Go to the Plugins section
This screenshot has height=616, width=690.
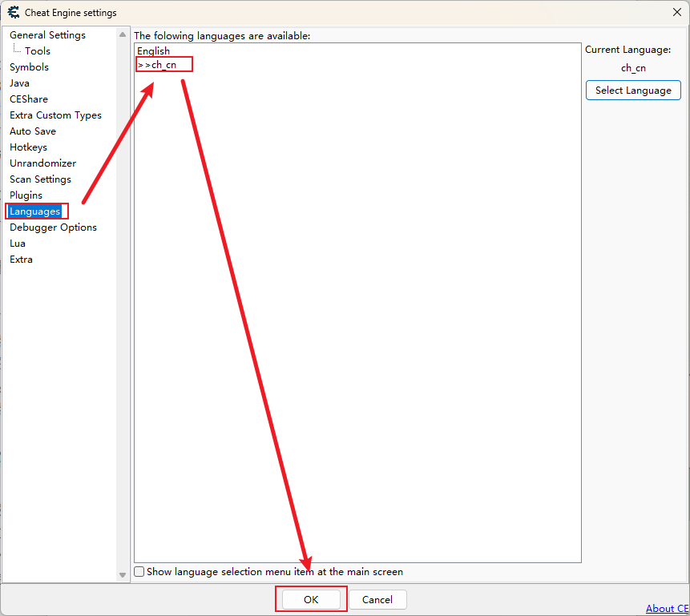click(26, 195)
